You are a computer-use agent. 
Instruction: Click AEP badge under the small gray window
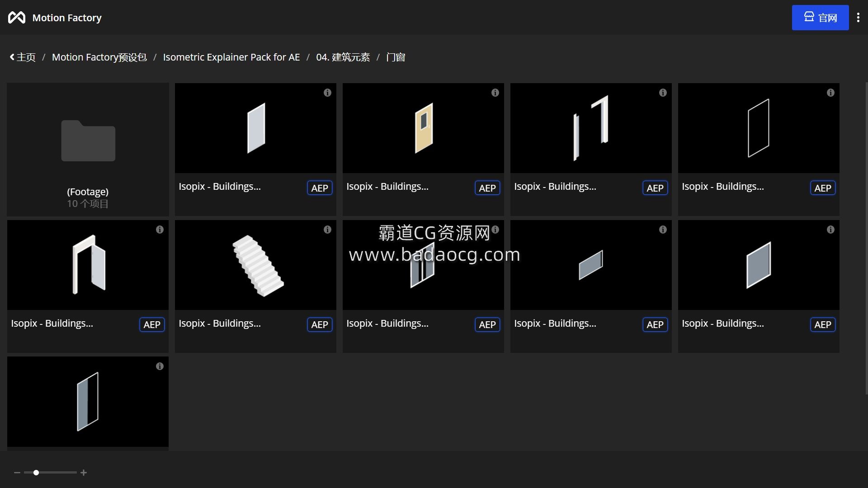coord(655,324)
